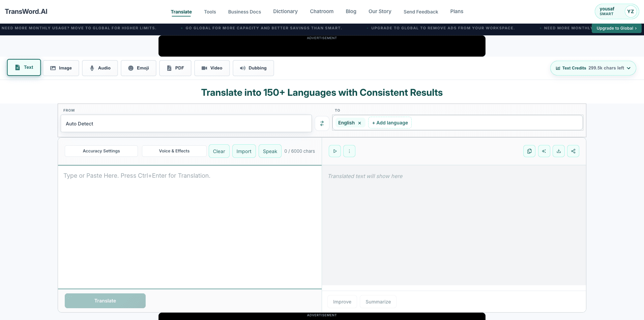
Task: Click the top advertisement banner
Action: pyautogui.click(x=322, y=46)
